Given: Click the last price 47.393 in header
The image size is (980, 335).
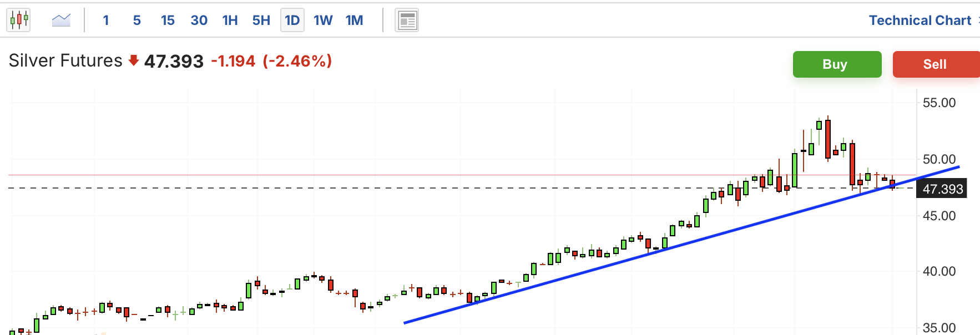Looking at the screenshot, I should pos(174,61).
